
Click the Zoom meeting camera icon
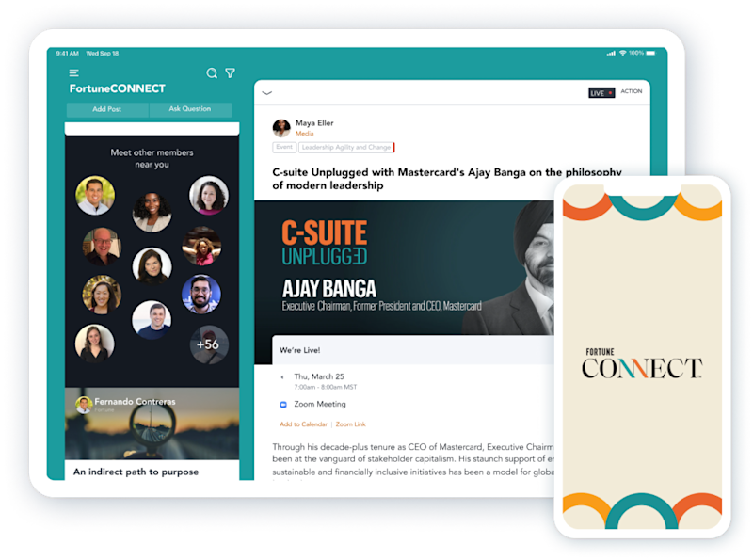coord(283,405)
